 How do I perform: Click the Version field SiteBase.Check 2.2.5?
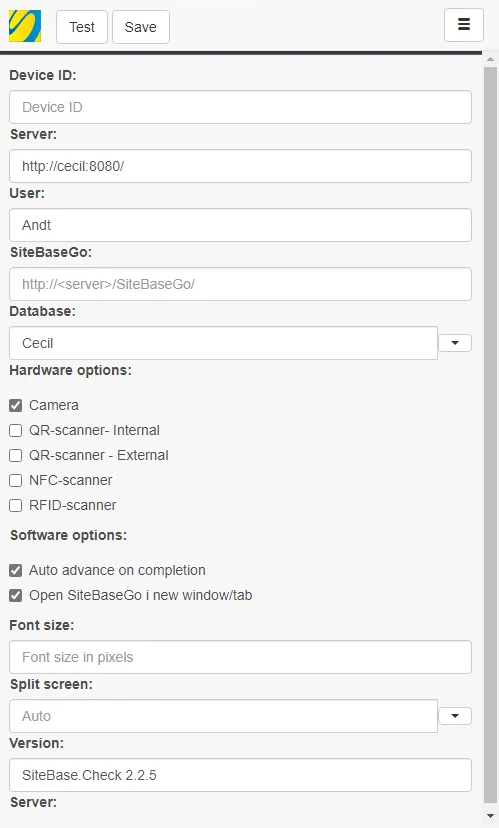(x=240, y=775)
